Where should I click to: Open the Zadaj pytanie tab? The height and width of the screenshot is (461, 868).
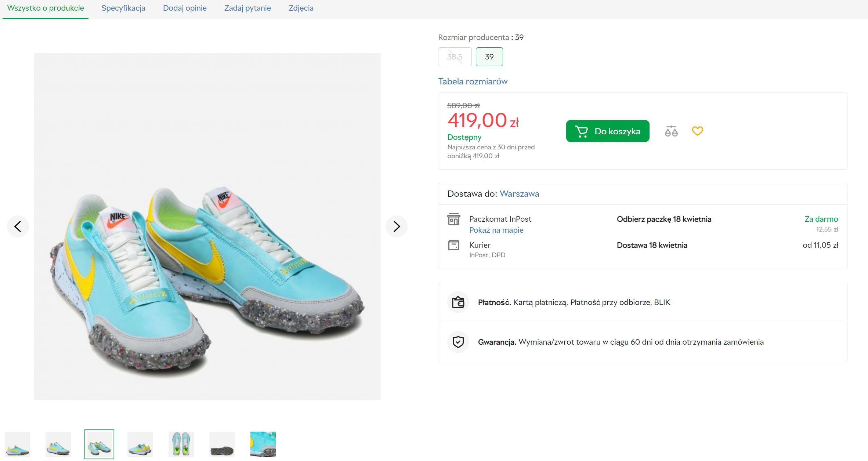(247, 8)
